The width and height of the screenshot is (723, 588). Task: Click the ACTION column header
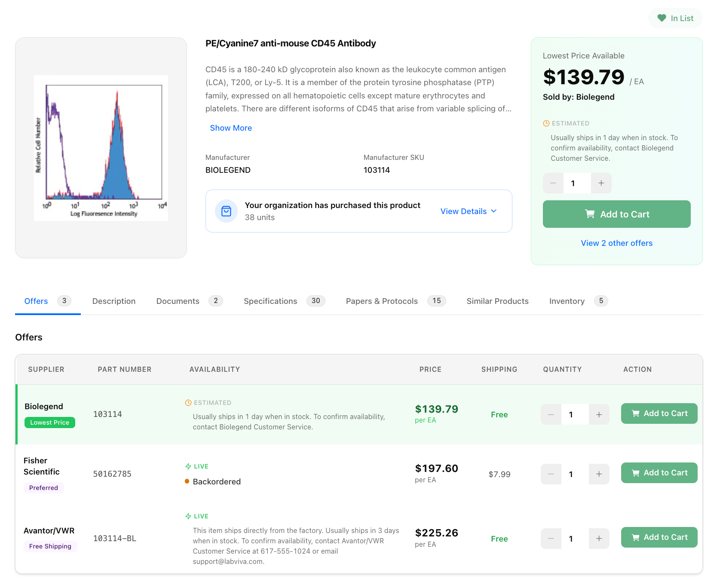click(x=637, y=369)
